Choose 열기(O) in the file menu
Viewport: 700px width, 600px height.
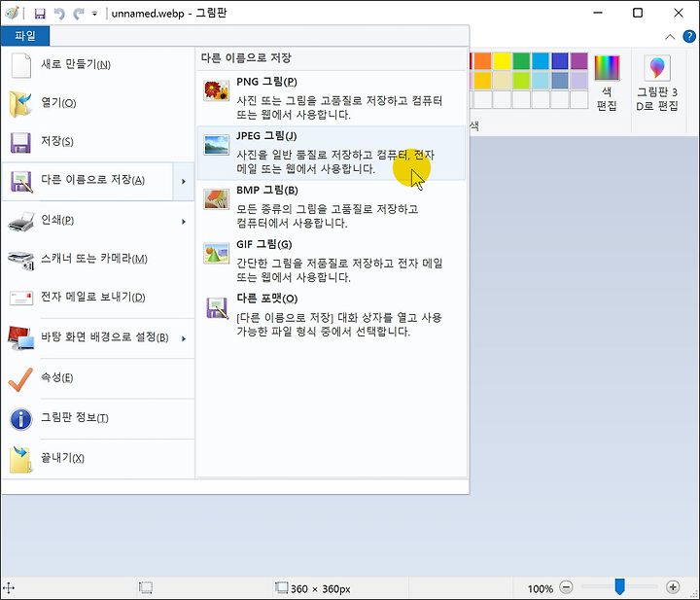(98, 104)
